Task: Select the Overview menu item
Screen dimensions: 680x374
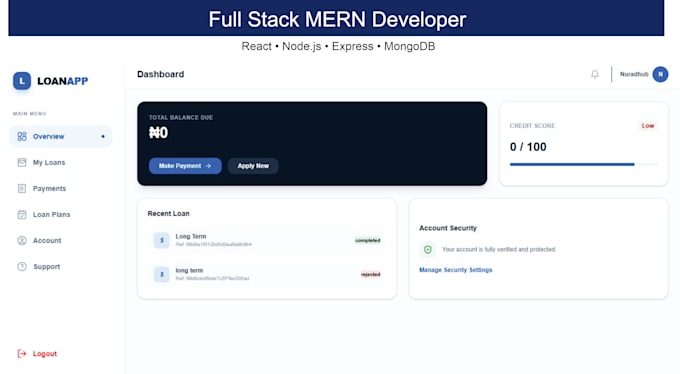Action: [x=61, y=136]
